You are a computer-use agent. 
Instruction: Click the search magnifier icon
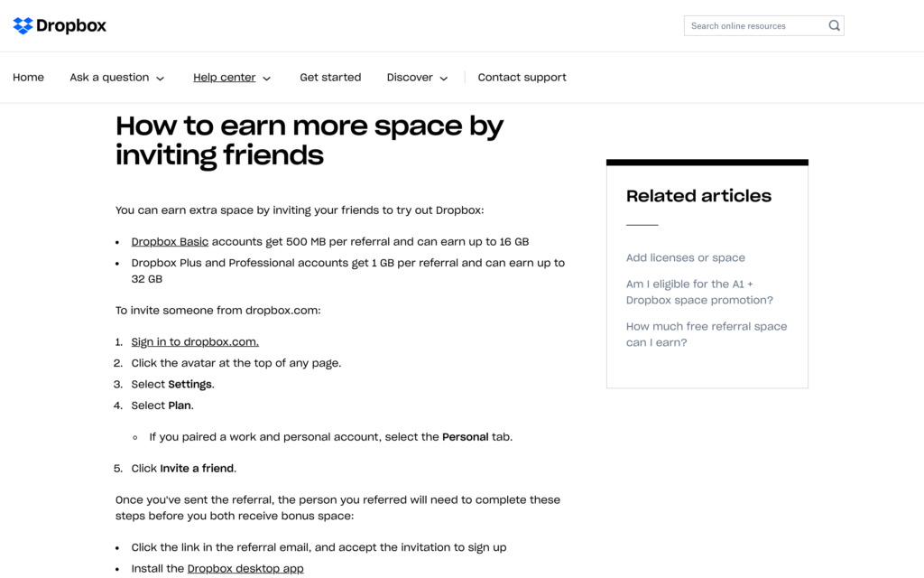(834, 26)
